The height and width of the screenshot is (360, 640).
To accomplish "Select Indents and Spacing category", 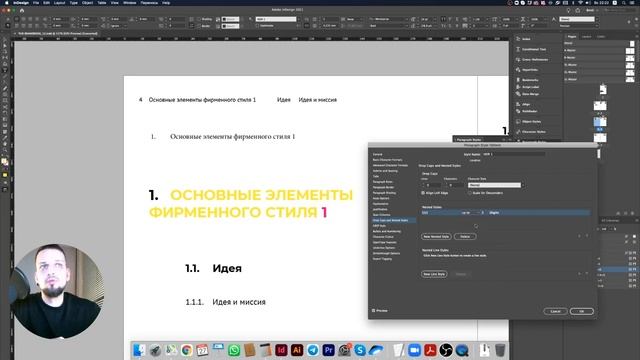I will [x=385, y=171].
